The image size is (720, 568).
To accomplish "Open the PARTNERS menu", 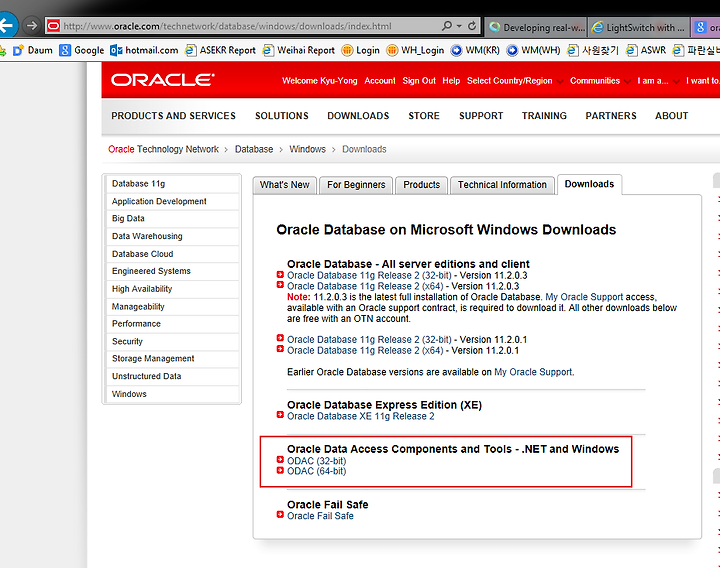I will point(611,116).
